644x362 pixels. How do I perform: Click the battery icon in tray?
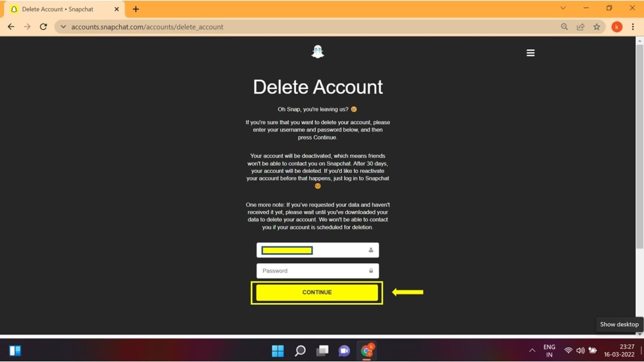click(592, 350)
